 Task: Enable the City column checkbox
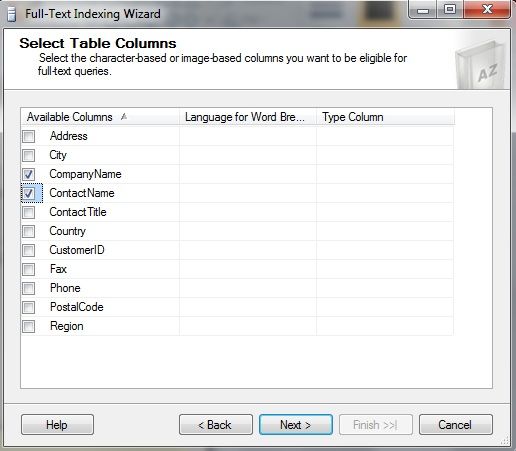click(29, 155)
